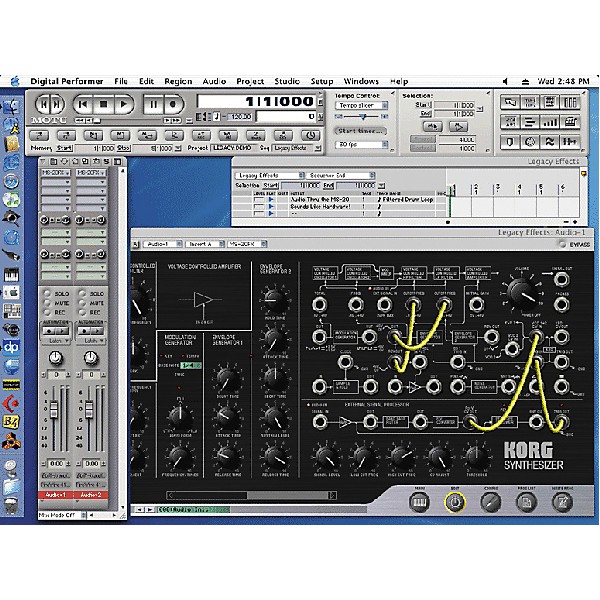This screenshot has height=600, width=600.
Task: Click the clock-icon button in control panel row
Action: (x=310, y=135)
